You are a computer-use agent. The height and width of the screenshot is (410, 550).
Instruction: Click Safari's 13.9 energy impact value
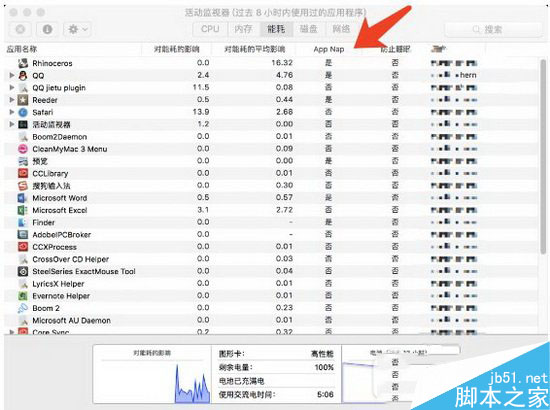pyautogui.click(x=201, y=112)
